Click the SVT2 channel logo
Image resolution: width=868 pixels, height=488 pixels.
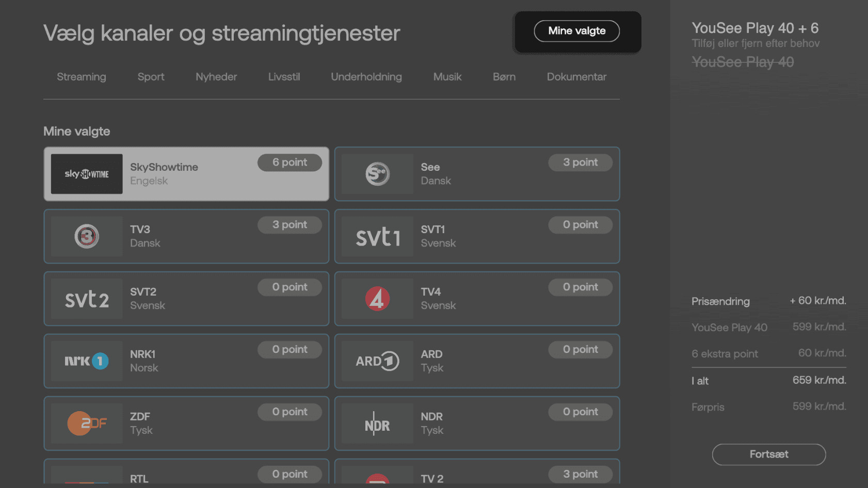coord(87,299)
